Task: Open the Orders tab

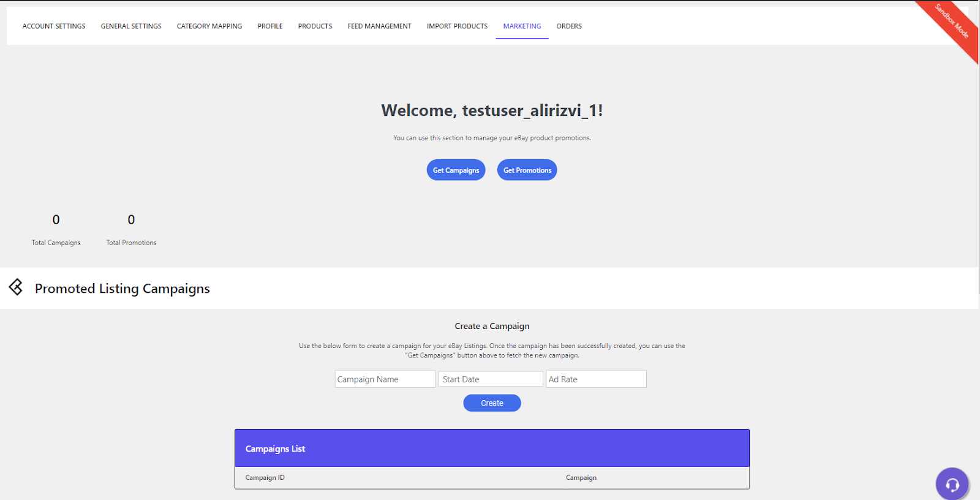Action: 569,26
